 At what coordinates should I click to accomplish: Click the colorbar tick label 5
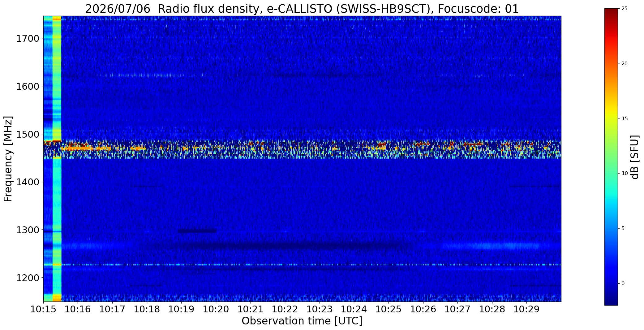[x=623, y=229]
